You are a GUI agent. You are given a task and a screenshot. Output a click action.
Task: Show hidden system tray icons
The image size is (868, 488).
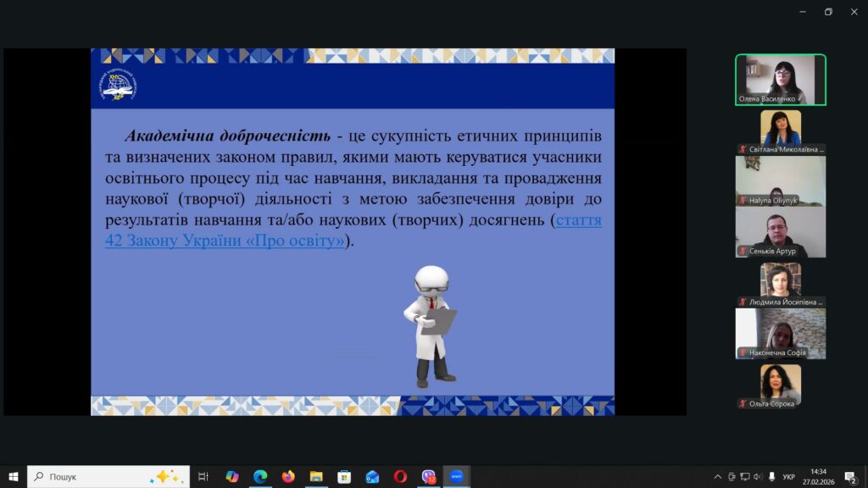click(x=718, y=476)
